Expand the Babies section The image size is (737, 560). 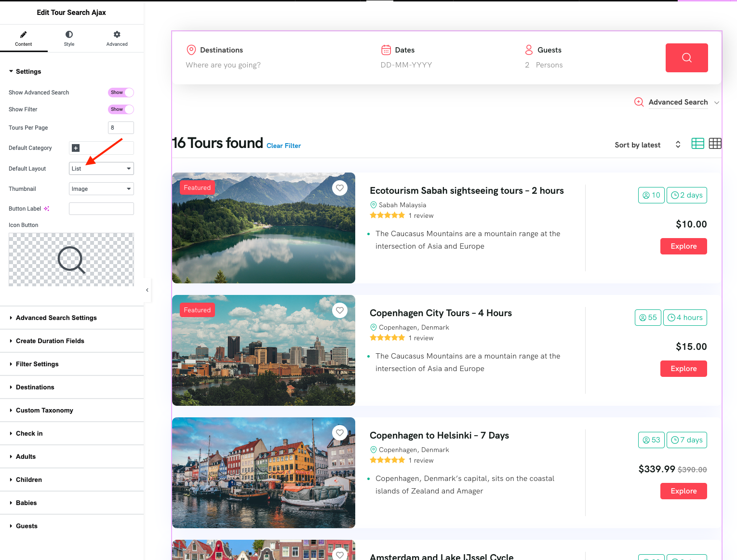[72, 503]
